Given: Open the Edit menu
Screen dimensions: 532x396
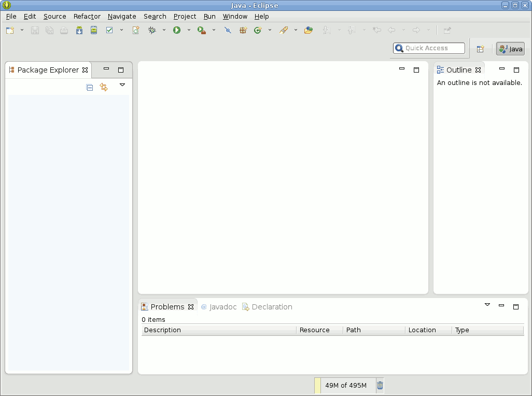Looking at the screenshot, I should click(30, 16).
